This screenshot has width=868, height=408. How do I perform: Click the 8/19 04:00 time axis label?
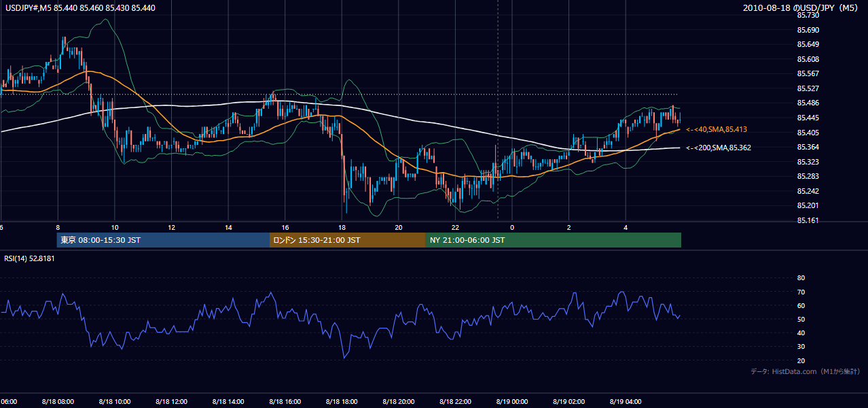[626, 401]
